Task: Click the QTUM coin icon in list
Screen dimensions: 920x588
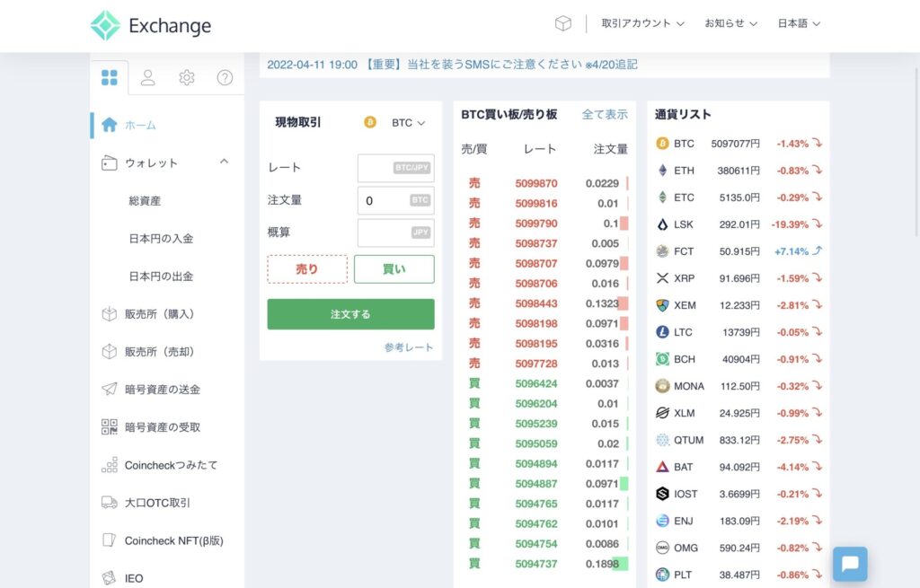Action: 662,440
